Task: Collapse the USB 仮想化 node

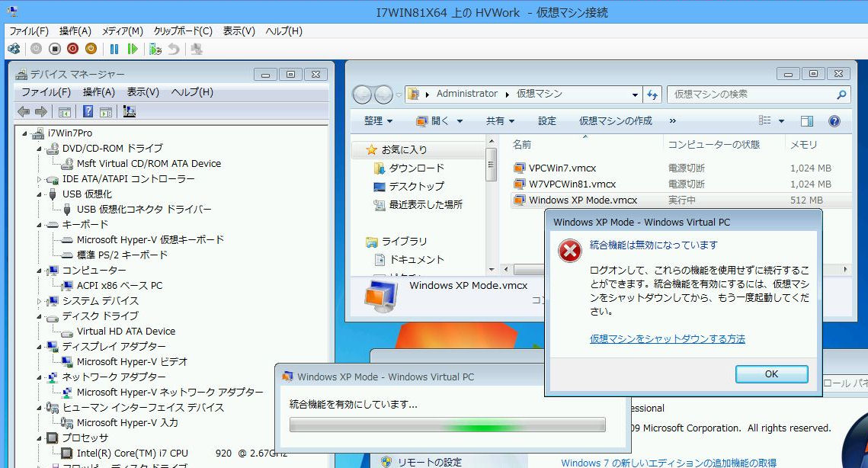Action: coord(39,194)
